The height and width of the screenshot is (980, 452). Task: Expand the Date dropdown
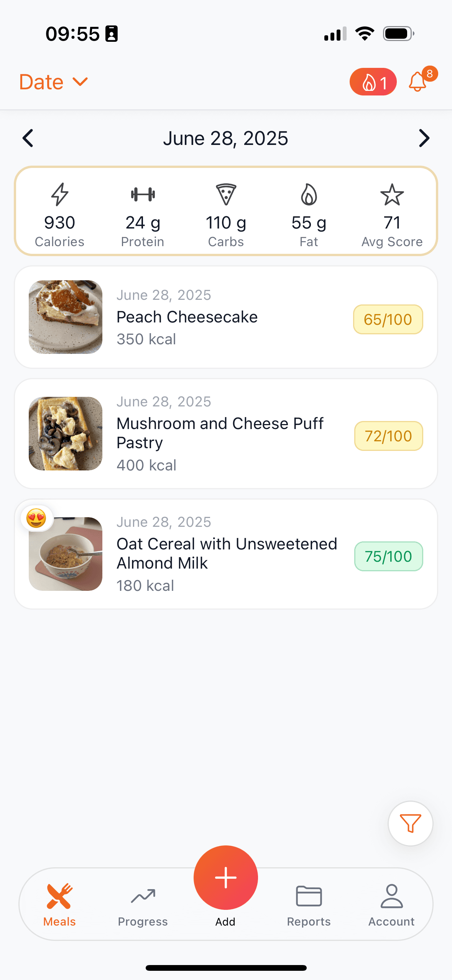pyautogui.click(x=54, y=82)
